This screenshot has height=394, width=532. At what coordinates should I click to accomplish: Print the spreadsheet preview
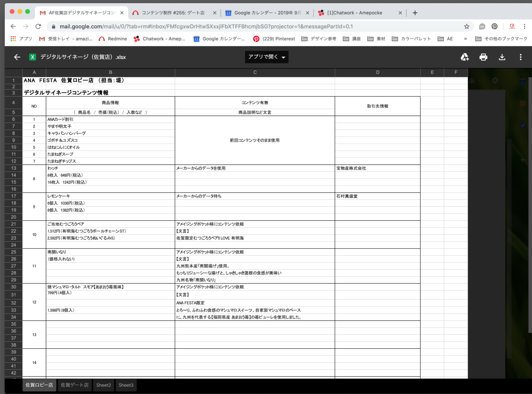click(483, 57)
